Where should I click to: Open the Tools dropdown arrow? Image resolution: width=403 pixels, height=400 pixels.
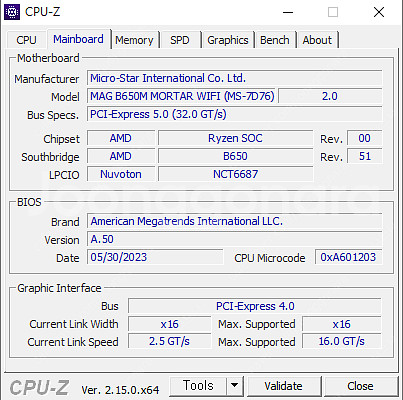coord(235,386)
